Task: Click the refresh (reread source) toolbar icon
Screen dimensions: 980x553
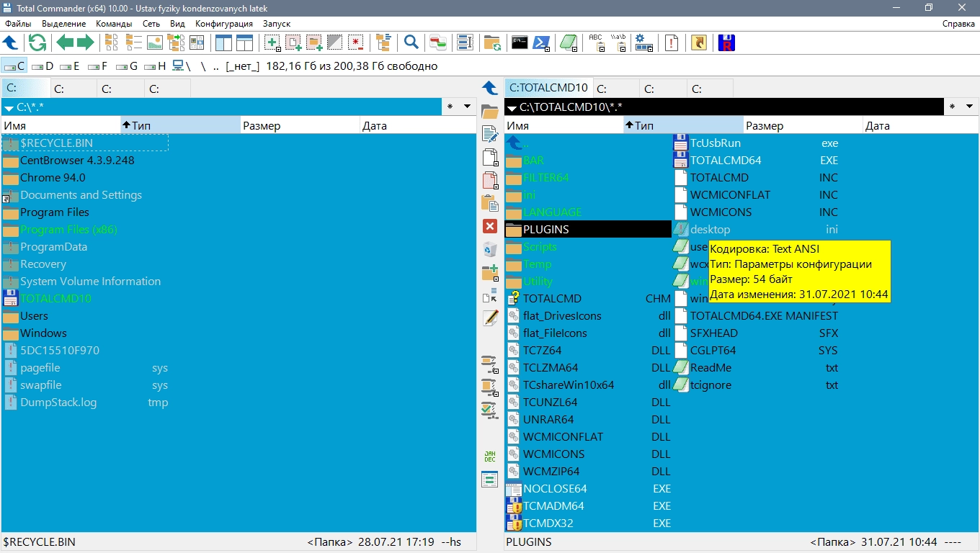Action: 37,42
